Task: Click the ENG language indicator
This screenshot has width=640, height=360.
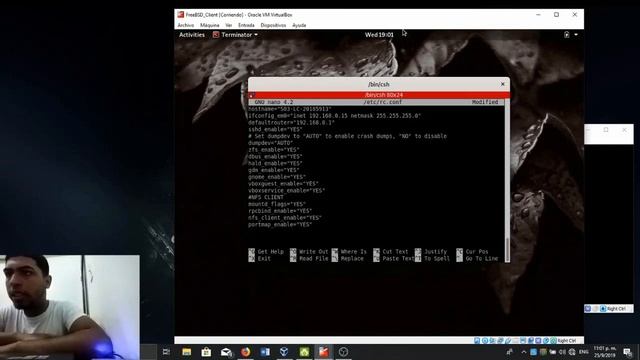Action: point(584,352)
